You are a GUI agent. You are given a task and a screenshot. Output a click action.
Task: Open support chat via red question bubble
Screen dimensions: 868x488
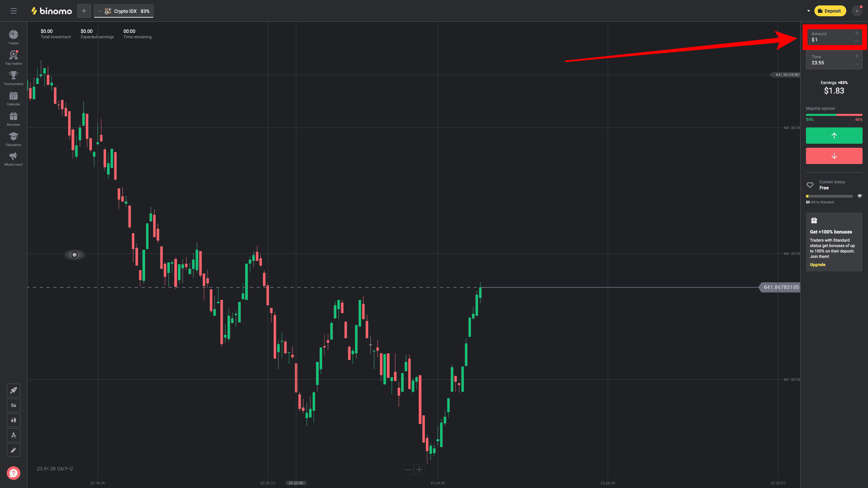(x=14, y=473)
